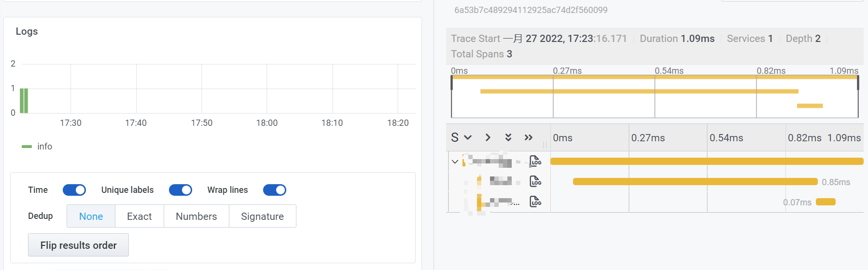Click the left handle of the trace minimap
Viewport: 868px width, 270px height.
[451, 83]
